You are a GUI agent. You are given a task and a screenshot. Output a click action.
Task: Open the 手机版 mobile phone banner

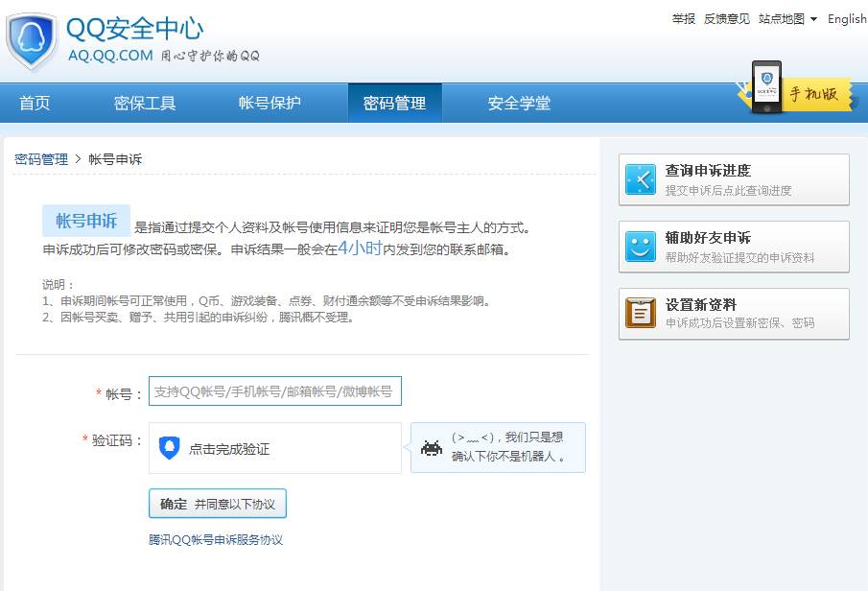[x=797, y=88]
